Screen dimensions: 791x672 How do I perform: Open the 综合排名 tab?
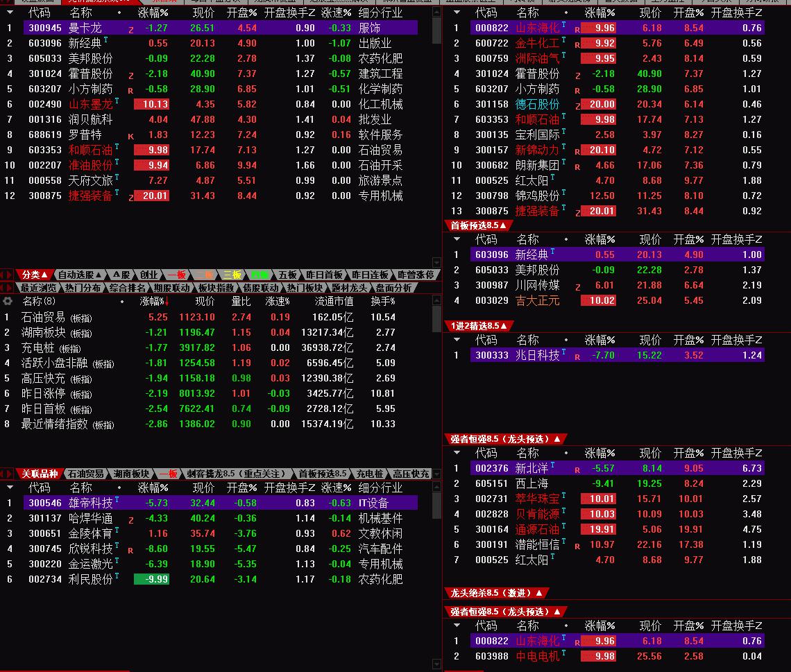click(127, 288)
